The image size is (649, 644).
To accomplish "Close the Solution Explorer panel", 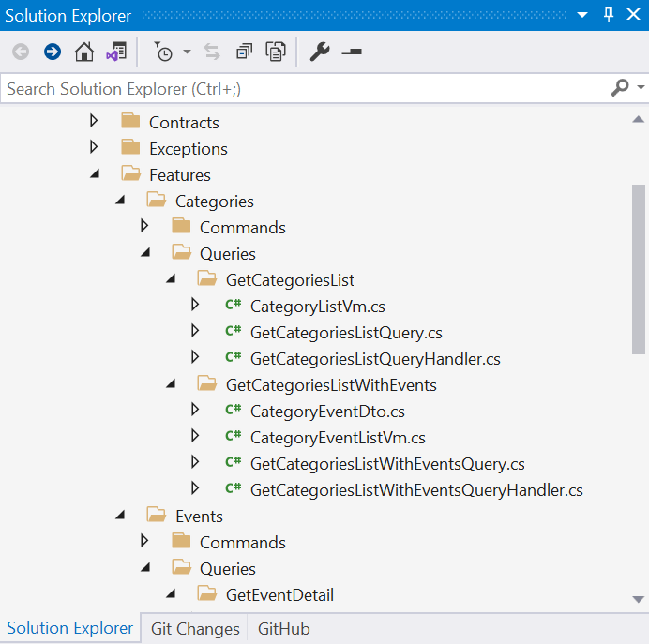I will click(x=633, y=15).
